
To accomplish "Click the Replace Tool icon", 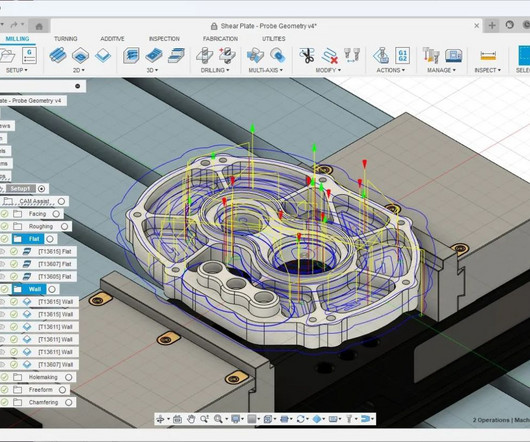I will point(352,55).
